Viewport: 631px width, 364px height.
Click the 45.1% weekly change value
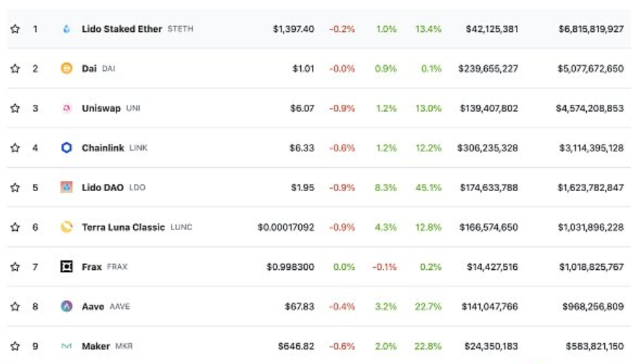pyautogui.click(x=428, y=187)
